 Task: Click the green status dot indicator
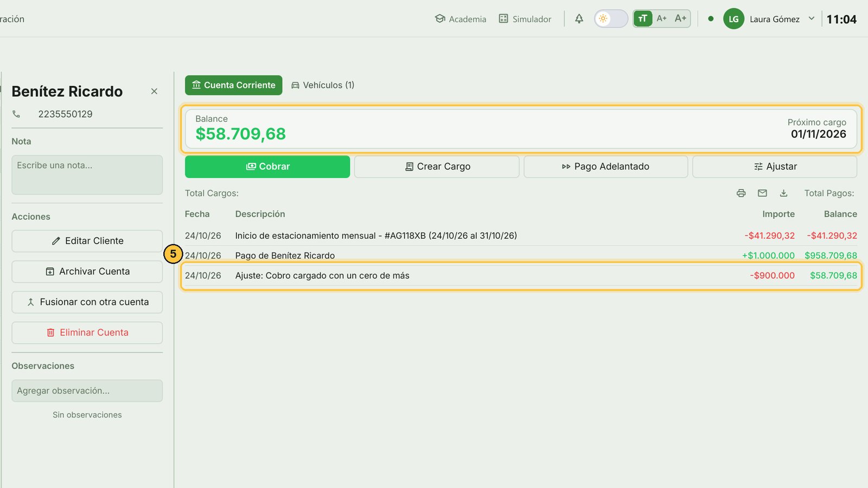click(x=711, y=19)
